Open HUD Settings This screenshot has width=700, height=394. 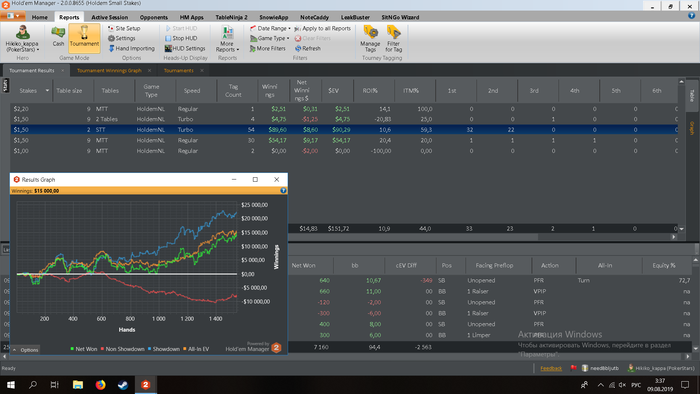[185, 48]
